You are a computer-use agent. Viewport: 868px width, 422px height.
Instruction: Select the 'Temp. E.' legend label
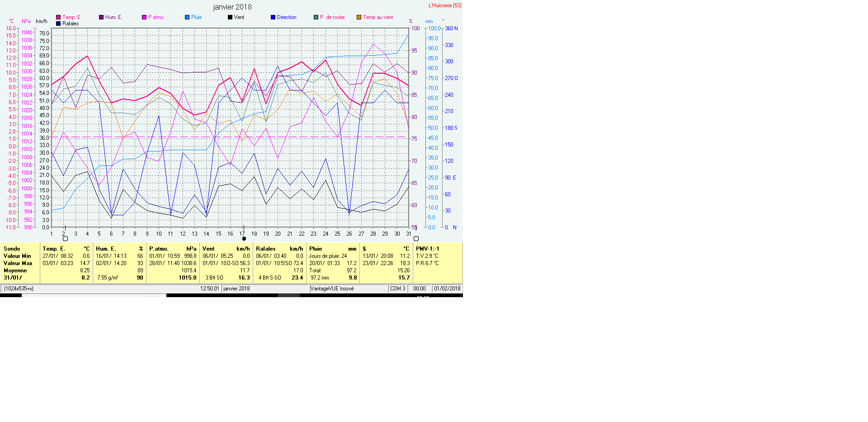(71, 17)
